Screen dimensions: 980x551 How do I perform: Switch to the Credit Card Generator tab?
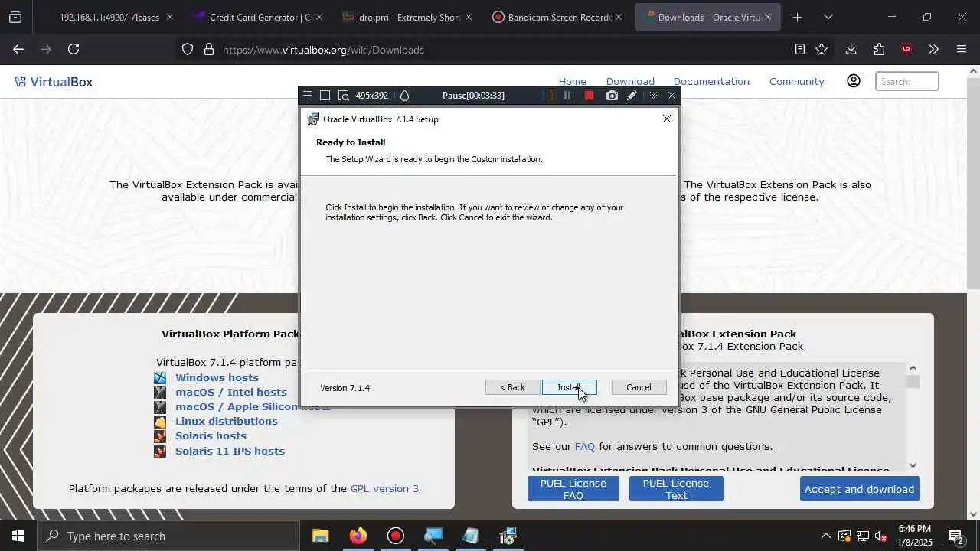259,17
